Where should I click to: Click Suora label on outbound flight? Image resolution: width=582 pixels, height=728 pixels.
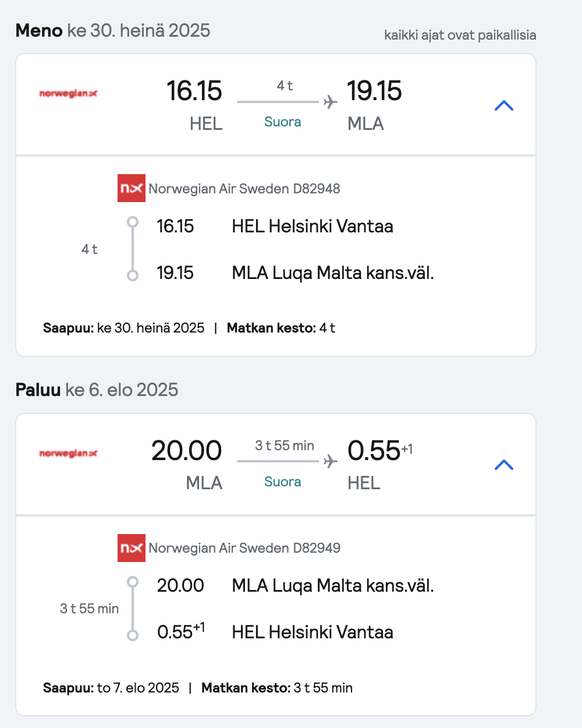282,122
